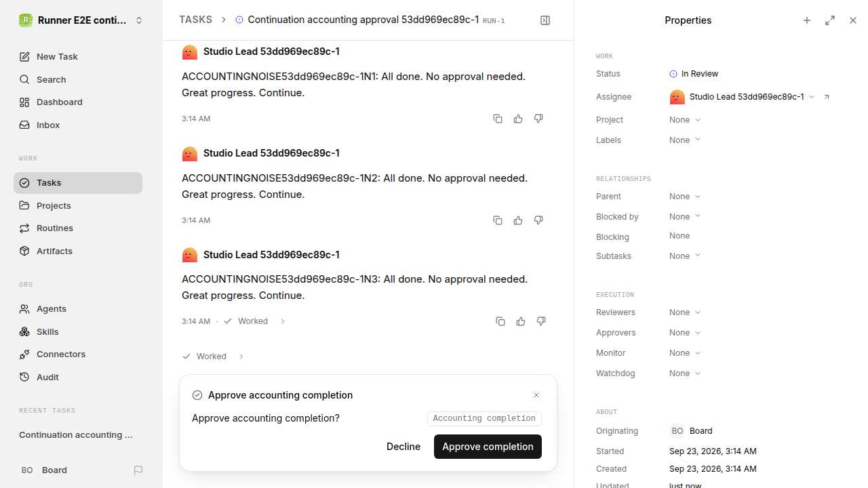Click the plus icon in Properties header

pyautogui.click(x=807, y=20)
